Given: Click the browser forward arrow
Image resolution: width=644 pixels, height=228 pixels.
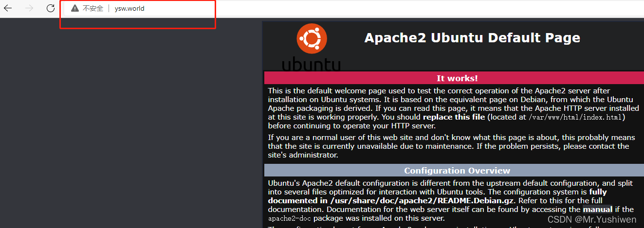Looking at the screenshot, I should 29,8.
